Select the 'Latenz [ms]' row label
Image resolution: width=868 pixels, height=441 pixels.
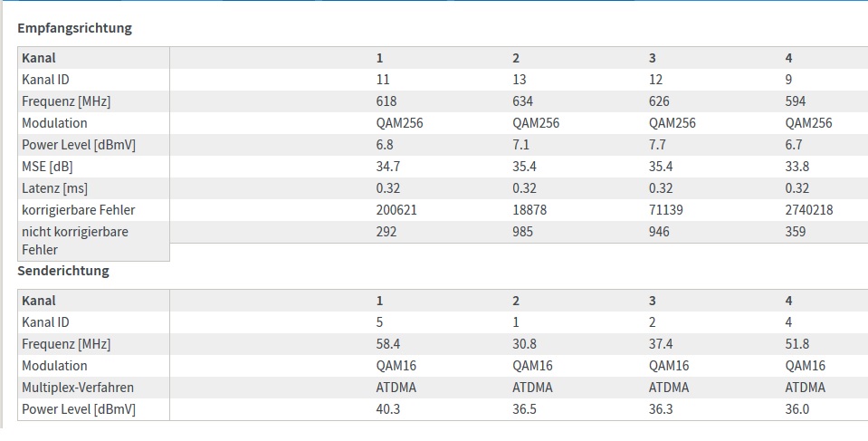coord(54,188)
